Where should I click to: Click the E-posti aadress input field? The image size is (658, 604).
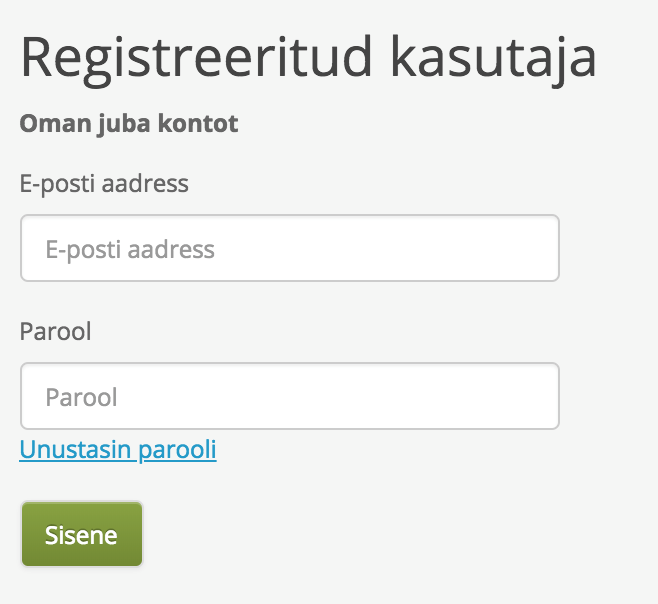tap(290, 248)
